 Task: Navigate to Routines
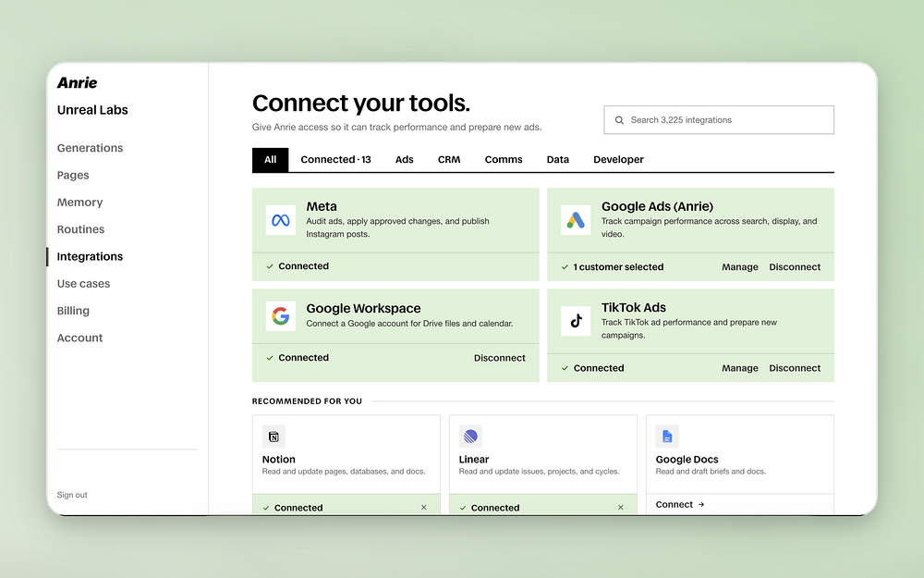[80, 229]
